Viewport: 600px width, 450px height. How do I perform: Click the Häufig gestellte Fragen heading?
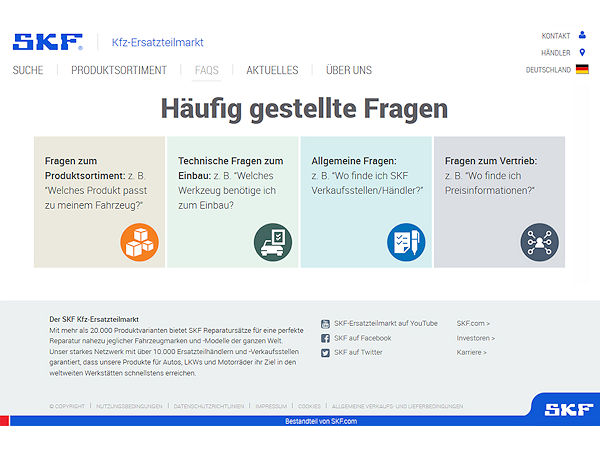pyautogui.click(x=304, y=109)
